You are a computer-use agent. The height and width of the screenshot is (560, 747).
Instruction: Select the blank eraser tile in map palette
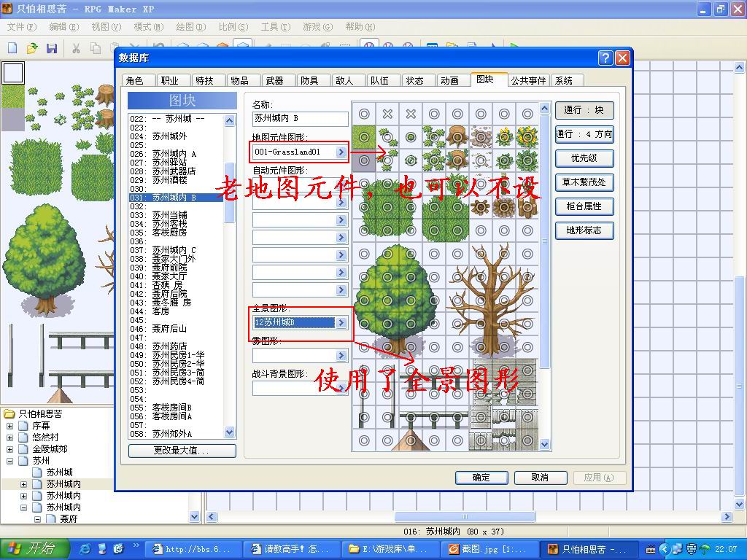click(13, 74)
